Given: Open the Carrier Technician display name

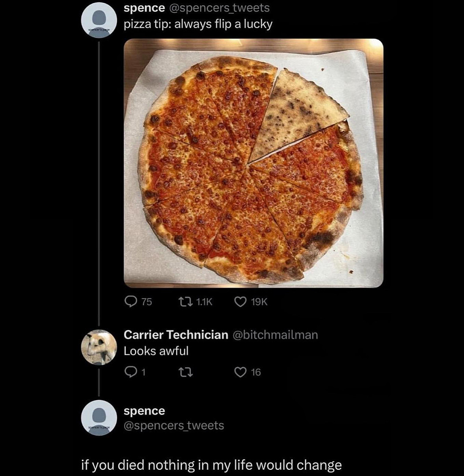Looking at the screenshot, I should (176, 335).
